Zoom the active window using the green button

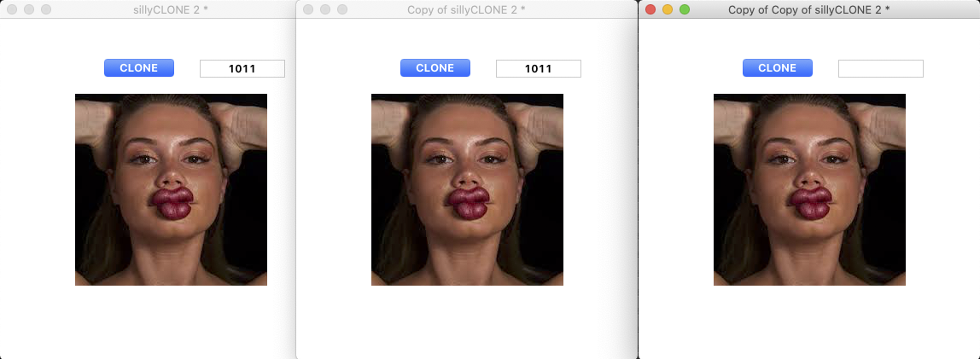point(685,9)
